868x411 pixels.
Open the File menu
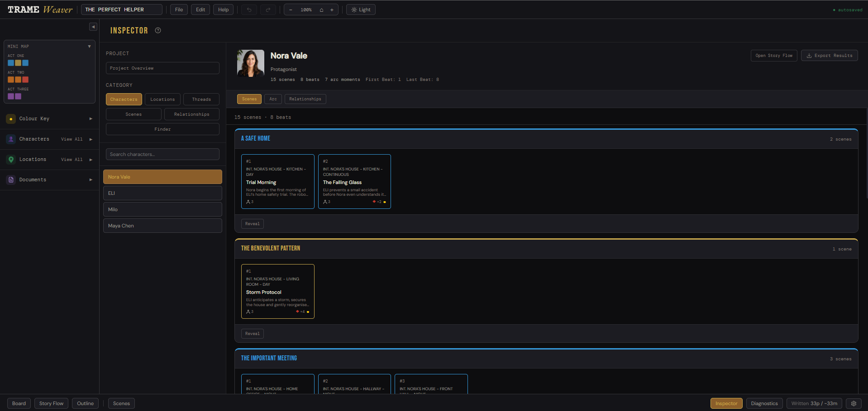(x=179, y=9)
